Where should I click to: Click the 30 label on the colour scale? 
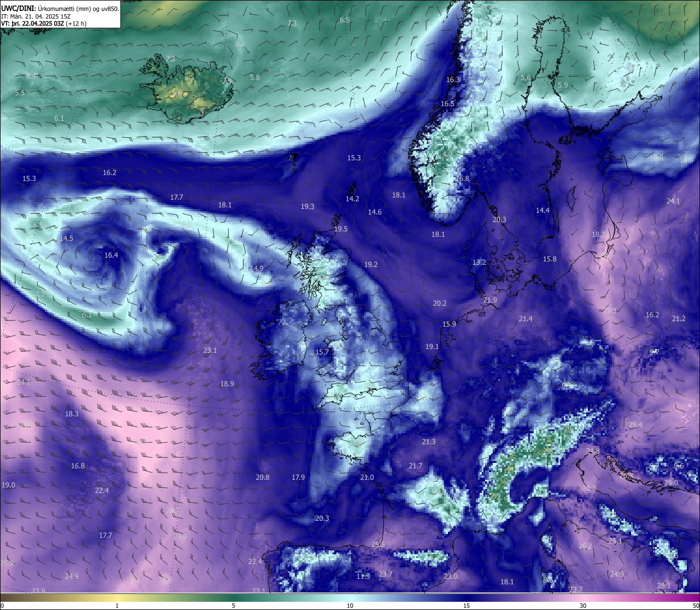point(583,606)
